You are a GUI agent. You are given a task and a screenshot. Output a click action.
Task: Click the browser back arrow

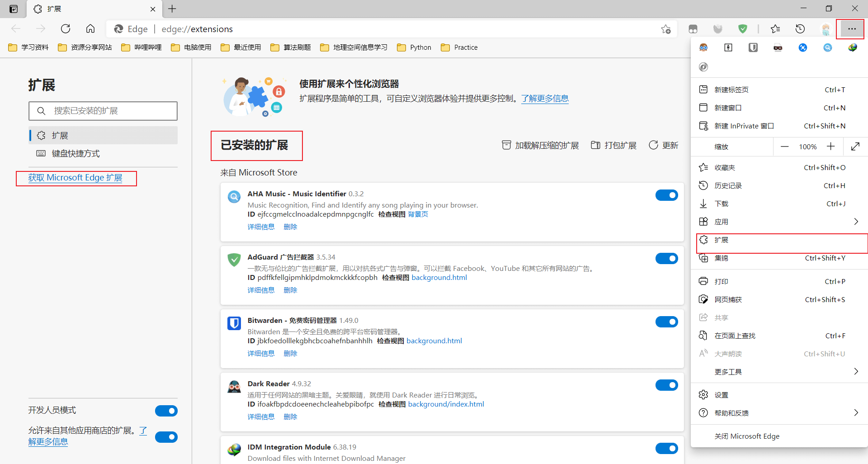pos(16,29)
